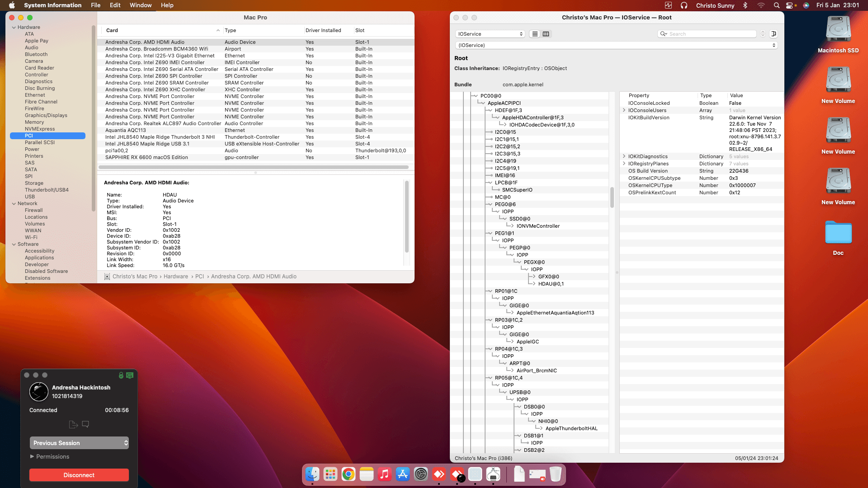Image resolution: width=868 pixels, height=488 pixels.
Task: Open System Information from the Dock
Action: [x=493, y=474]
